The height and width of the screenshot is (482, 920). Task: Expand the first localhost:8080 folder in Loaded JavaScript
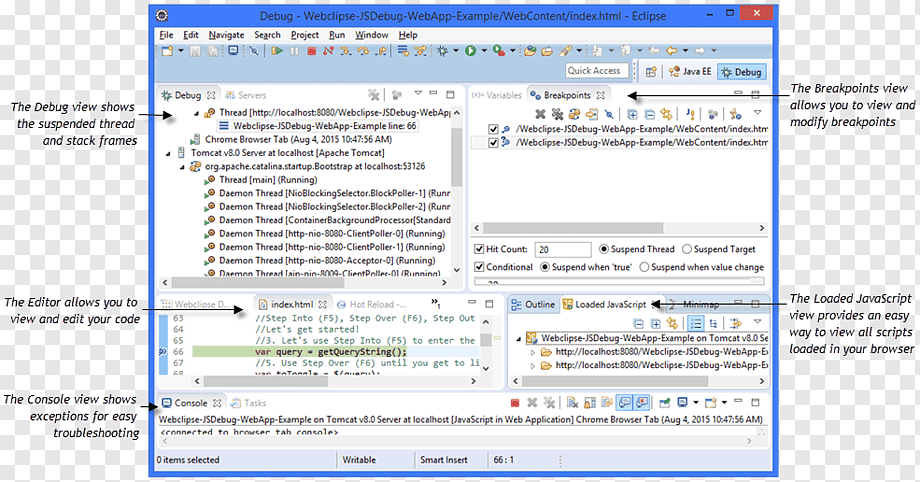coord(533,352)
